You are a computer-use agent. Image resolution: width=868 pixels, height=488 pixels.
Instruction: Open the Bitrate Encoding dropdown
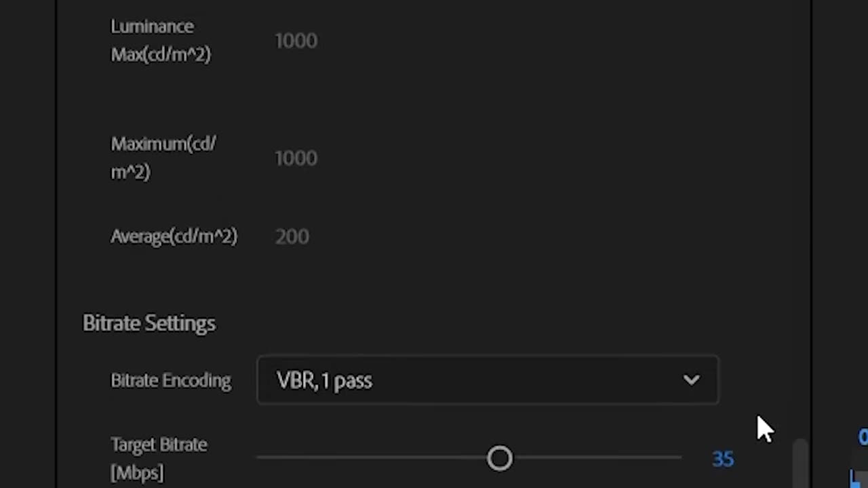(x=488, y=380)
